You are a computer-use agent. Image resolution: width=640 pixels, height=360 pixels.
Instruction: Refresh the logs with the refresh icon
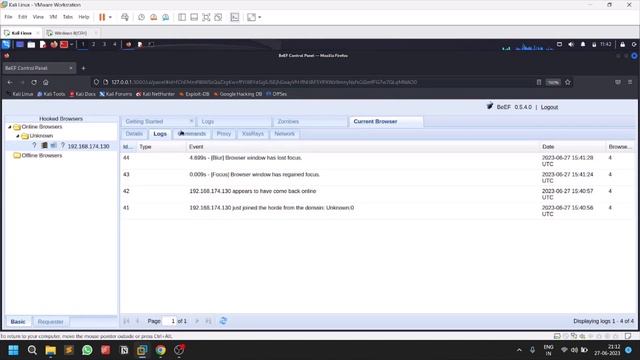coord(223,321)
